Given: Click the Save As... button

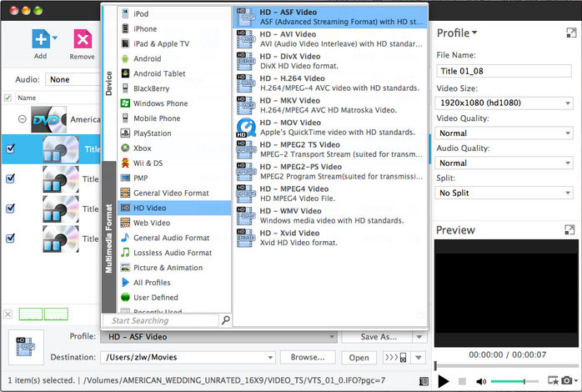Looking at the screenshot, I should pos(377,337).
